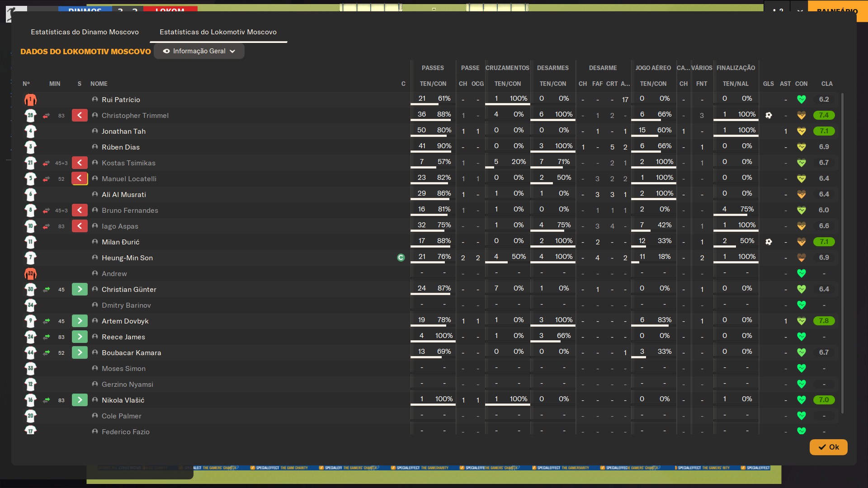This screenshot has width=868, height=488.
Task: Sort by the MIN column header
Action: click(x=55, y=84)
